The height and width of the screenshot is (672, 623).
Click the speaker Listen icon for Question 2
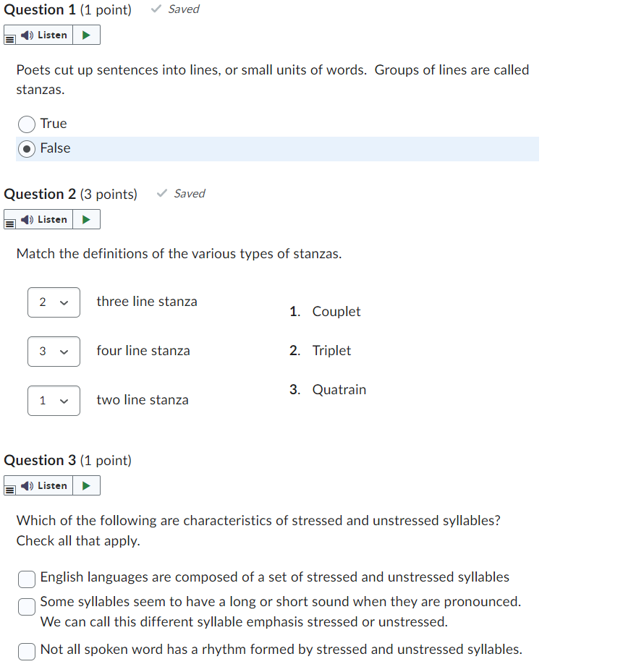coord(27,219)
